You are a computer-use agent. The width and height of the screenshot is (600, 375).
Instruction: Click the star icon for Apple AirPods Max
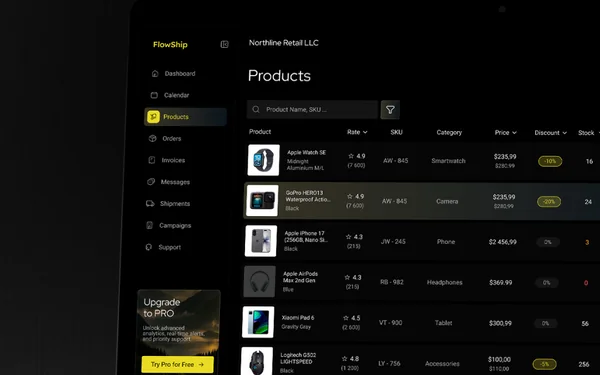347,277
